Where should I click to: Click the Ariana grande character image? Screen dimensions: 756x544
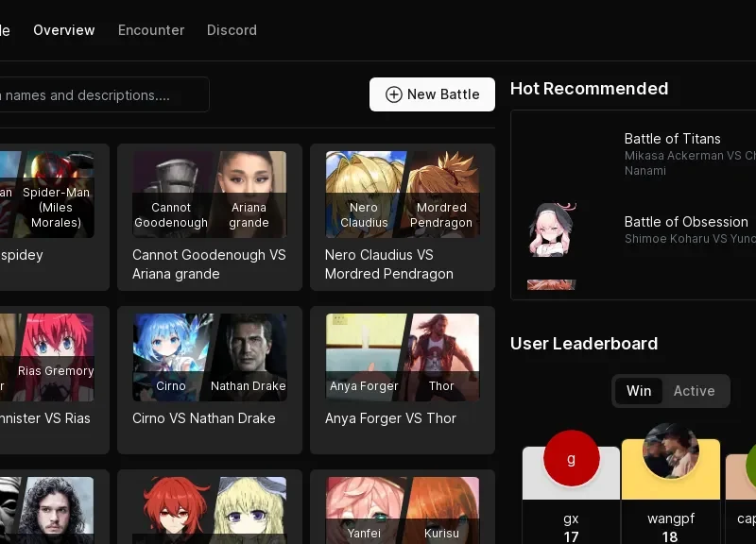click(x=250, y=195)
